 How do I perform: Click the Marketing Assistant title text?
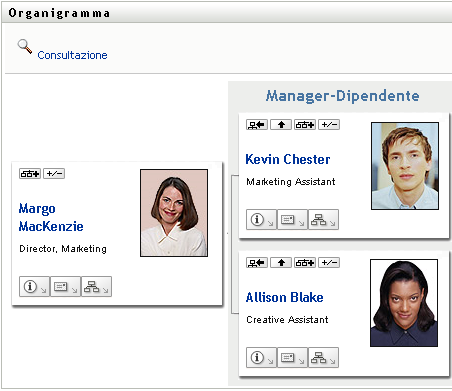(x=291, y=182)
